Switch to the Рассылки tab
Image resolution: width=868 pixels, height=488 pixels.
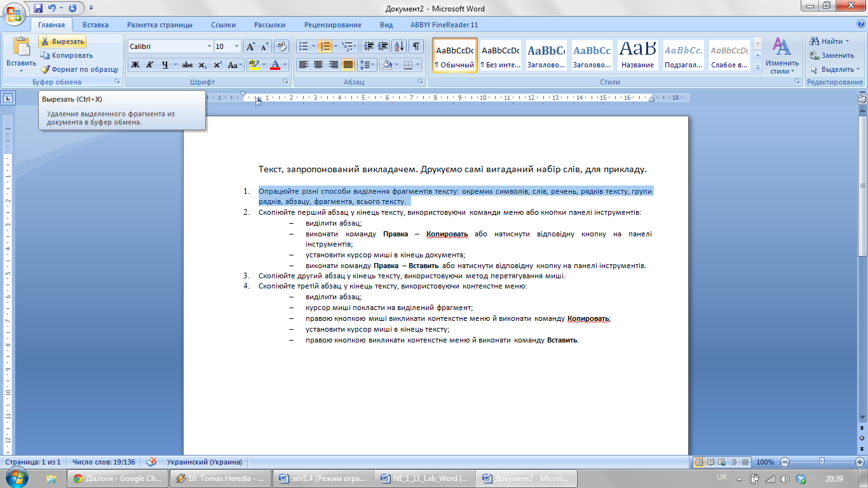pos(269,25)
